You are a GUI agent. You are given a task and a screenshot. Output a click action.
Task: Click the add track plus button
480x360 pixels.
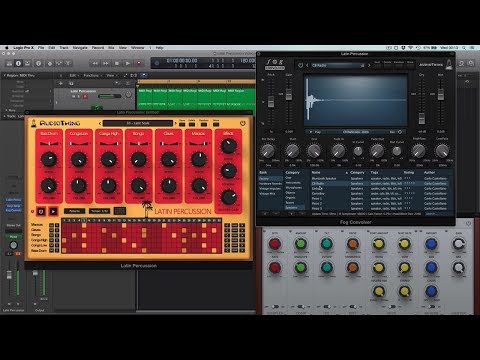tap(61, 83)
